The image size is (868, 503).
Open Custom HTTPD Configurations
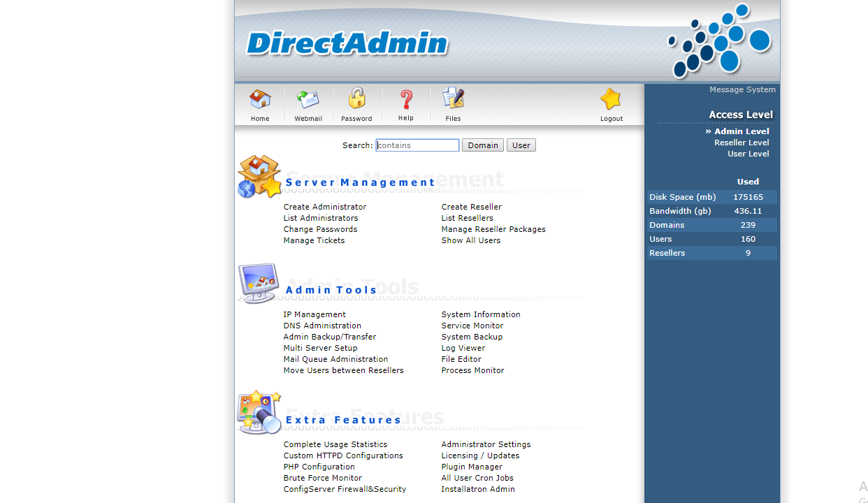click(x=343, y=455)
